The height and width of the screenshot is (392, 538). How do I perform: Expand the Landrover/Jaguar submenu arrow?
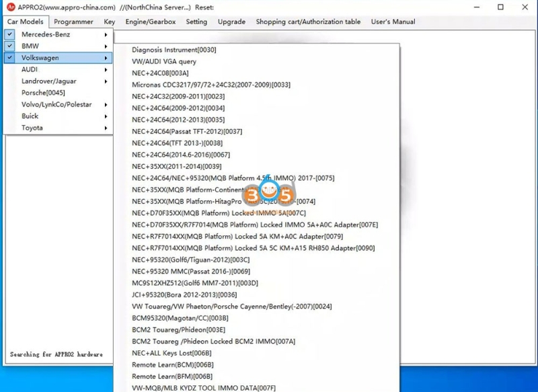106,81
